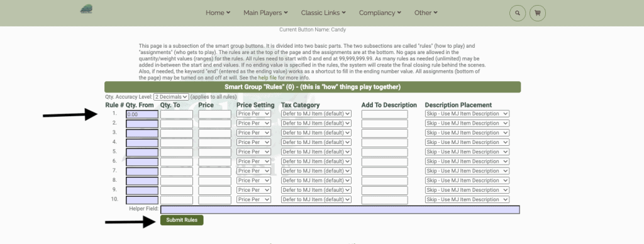Viewport: 644px width, 244px height.
Task: Open the Compliancy menu
Action: (x=380, y=13)
